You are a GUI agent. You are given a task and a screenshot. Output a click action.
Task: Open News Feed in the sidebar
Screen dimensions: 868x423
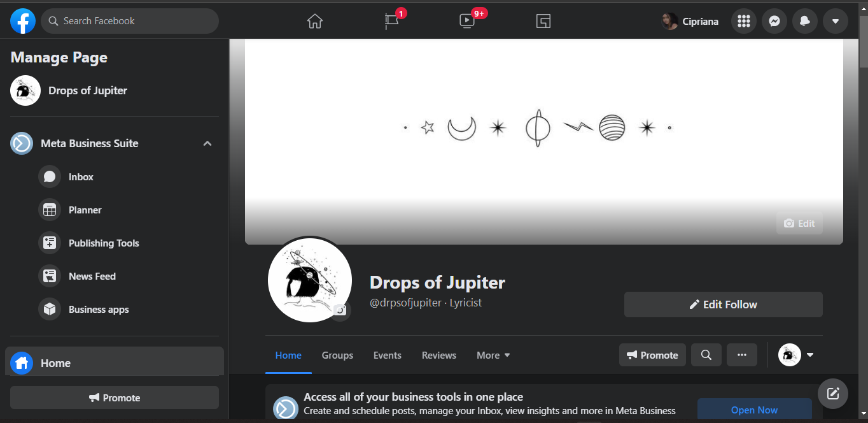(92, 276)
